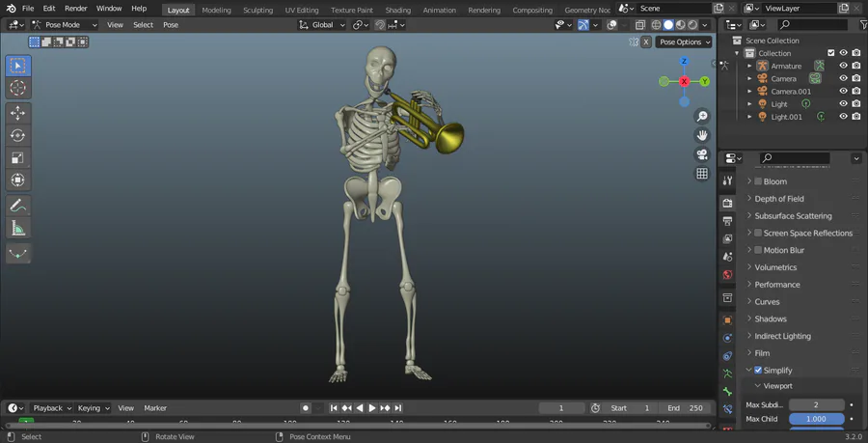The width and height of the screenshot is (868, 443).
Task: Switch to the Animation workspace tab
Action: coord(440,10)
